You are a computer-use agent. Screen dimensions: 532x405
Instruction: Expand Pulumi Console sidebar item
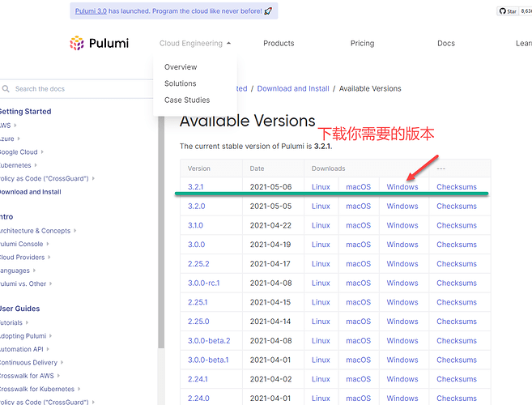pyautogui.click(x=48, y=244)
